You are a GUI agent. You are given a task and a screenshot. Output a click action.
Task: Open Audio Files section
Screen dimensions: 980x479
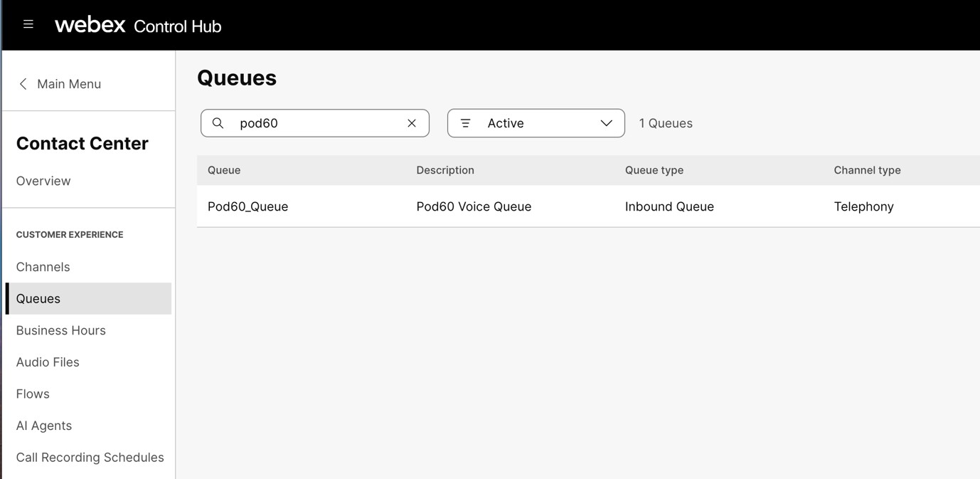48,362
